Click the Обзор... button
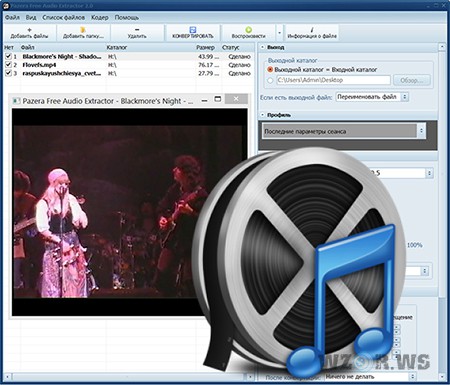This screenshot has width=450, height=385. (412, 80)
